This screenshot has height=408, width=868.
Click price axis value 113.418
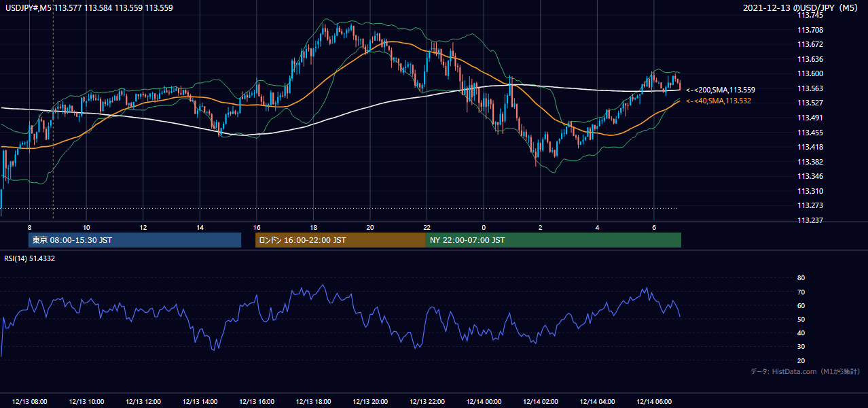(x=810, y=147)
